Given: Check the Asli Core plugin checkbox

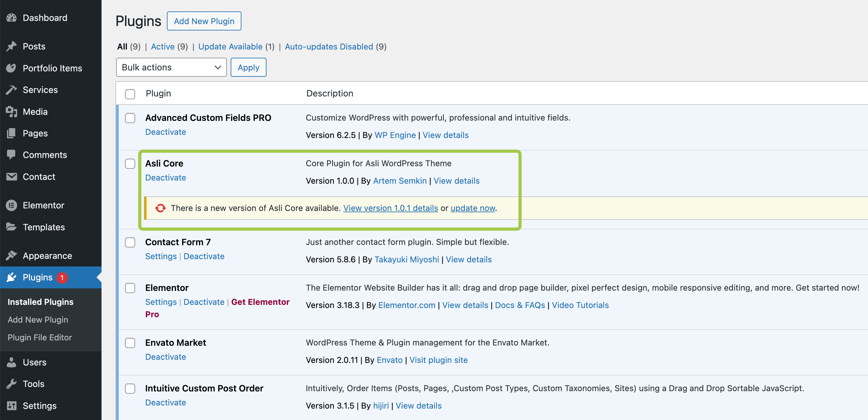Looking at the screenshot, I should click(x=130, y=164).
